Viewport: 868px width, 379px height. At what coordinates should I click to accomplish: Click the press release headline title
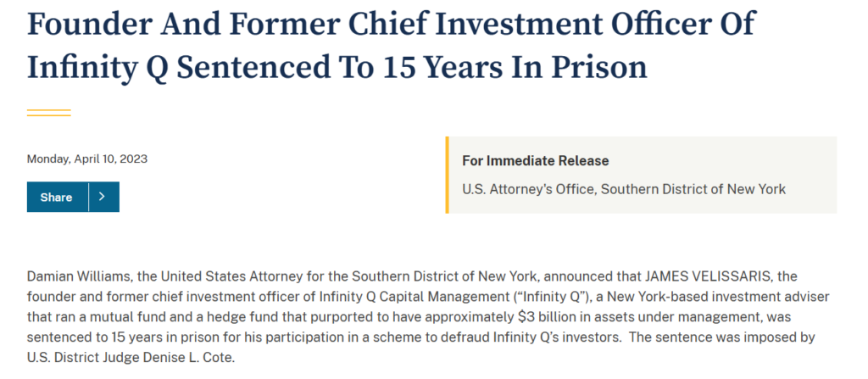pyautogui.click(x=392, y=45)
